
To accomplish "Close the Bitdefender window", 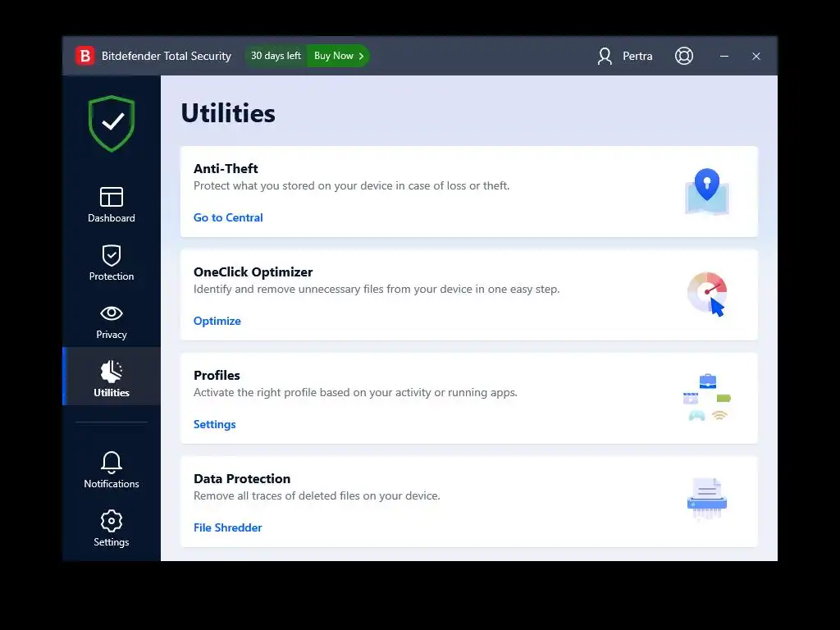I will [x=756, y=56].
